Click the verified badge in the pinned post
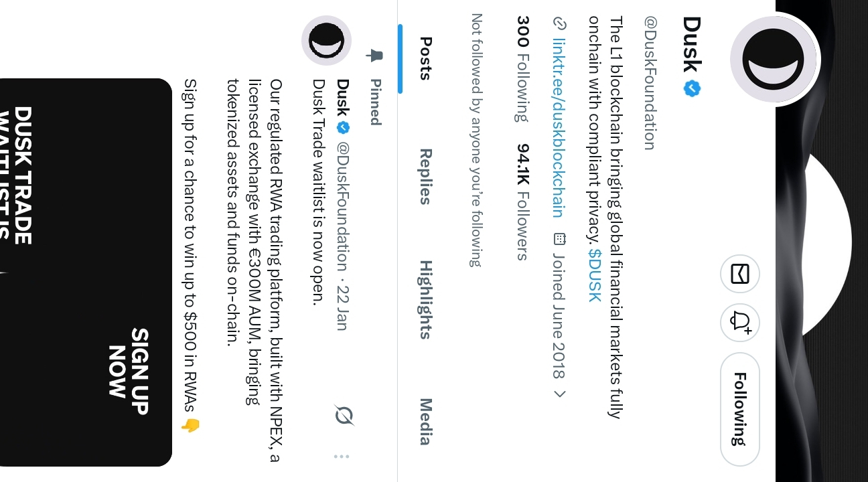The height and width of the screenshot is (482, 868). (x=343, y=127)
